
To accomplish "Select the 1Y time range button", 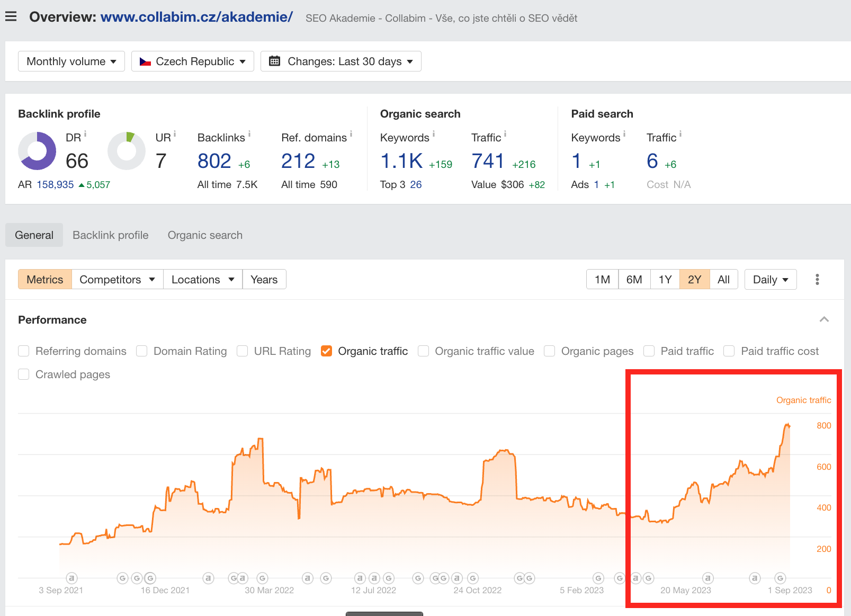I will click(x=665, y=280).
